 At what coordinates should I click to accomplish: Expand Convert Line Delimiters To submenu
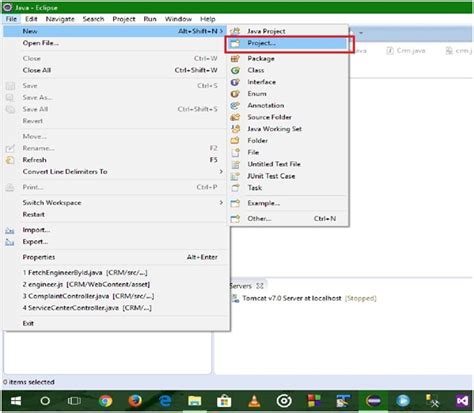pyautogui.click(x=115, y=171)
